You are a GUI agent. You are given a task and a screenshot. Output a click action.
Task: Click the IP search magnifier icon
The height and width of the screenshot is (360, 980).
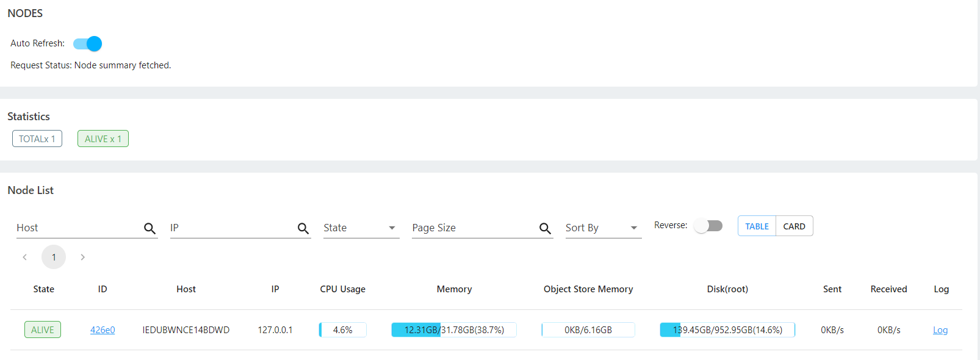(303, 228)
